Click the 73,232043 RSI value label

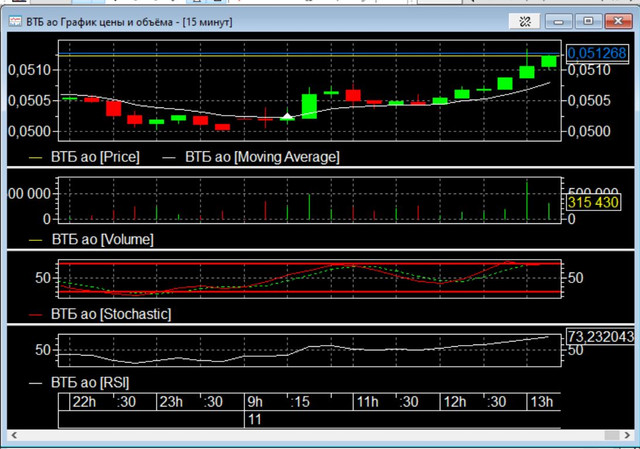pyautogui.click(x=600, y=337)
